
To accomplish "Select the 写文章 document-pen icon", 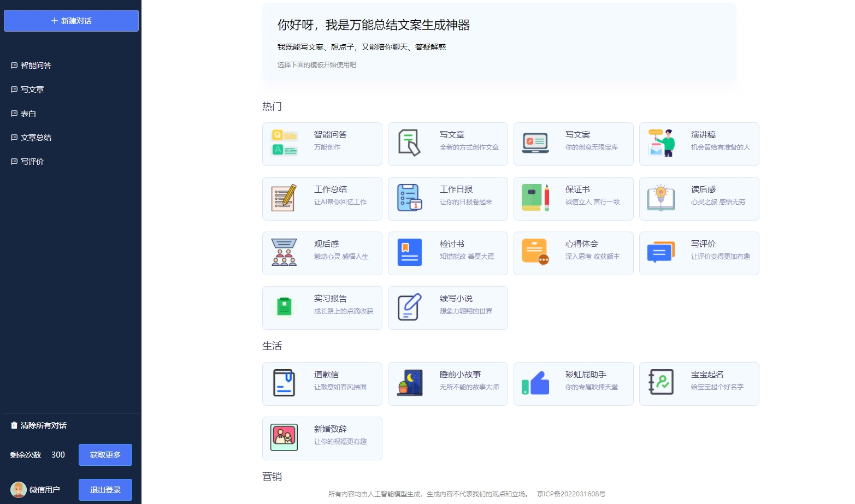I will [x=410, y=143].
